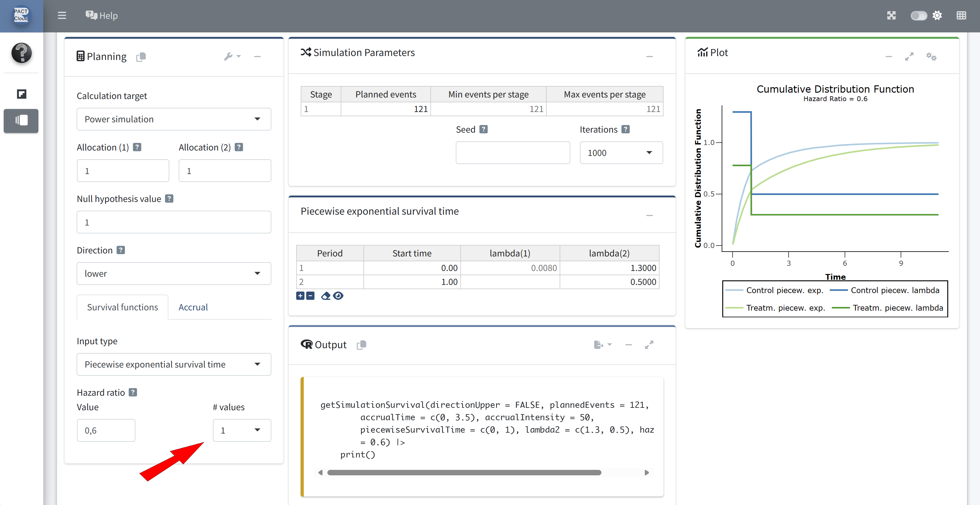
Task: Click the plot settings gears icon
Action: (931, 57)
